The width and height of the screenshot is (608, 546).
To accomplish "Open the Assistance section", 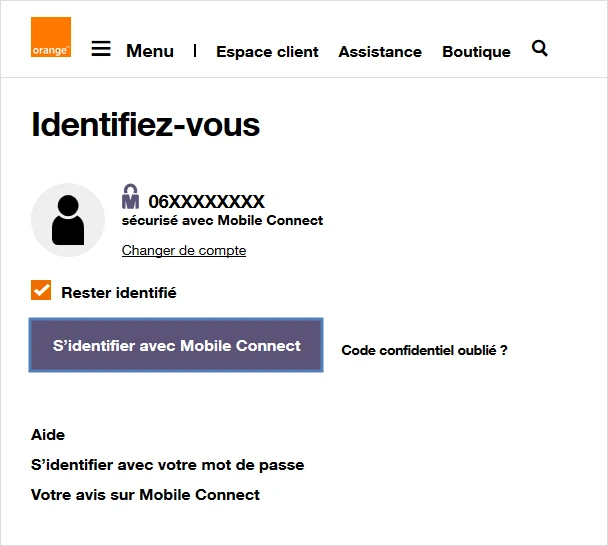I will coord(380,52).
